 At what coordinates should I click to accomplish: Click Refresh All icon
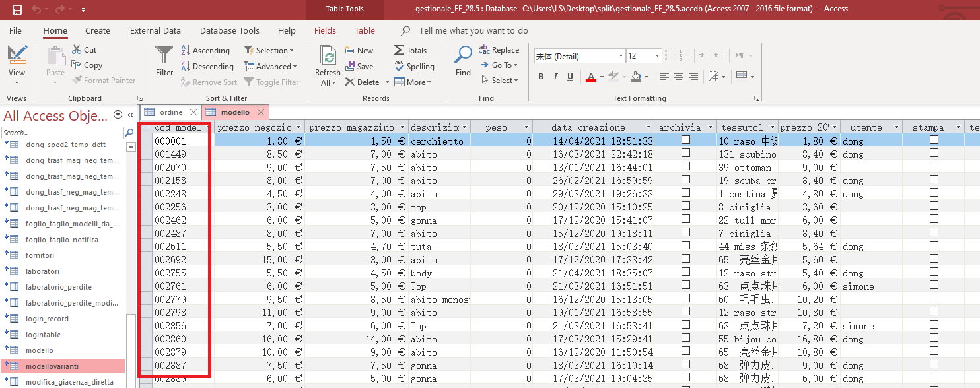pyautogui.click(x=328, y=55)
